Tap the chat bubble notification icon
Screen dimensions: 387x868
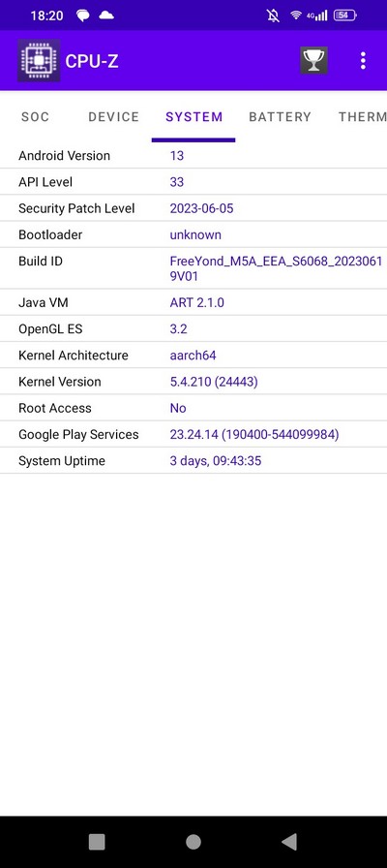83,15
